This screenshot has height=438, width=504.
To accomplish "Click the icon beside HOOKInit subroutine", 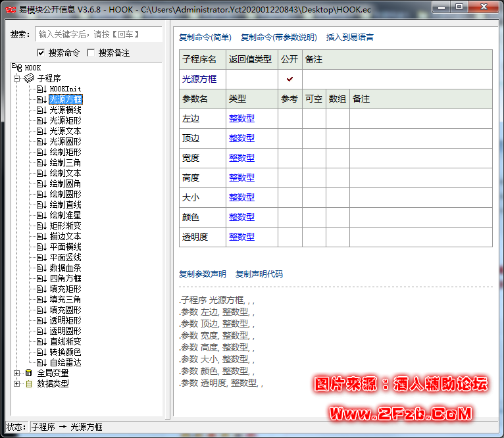I will tap(41, 89).
